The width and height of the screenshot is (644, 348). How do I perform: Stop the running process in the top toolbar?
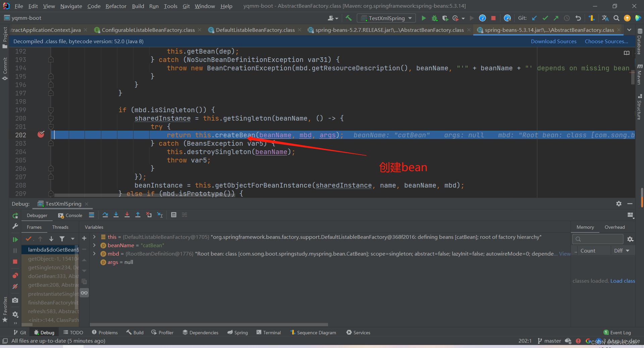click(493, 18)
